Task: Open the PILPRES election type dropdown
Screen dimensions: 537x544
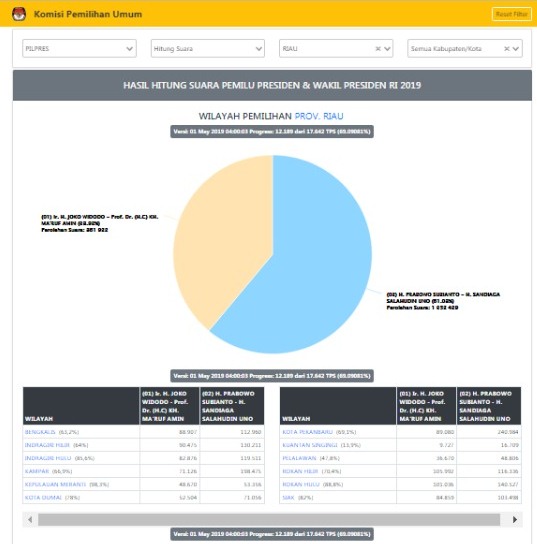Action: (x=79, y=49)
